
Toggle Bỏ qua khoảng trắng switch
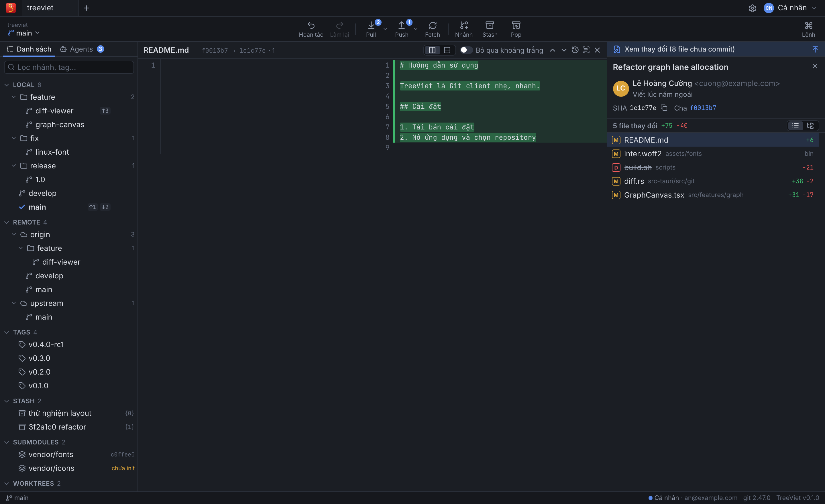466,50
